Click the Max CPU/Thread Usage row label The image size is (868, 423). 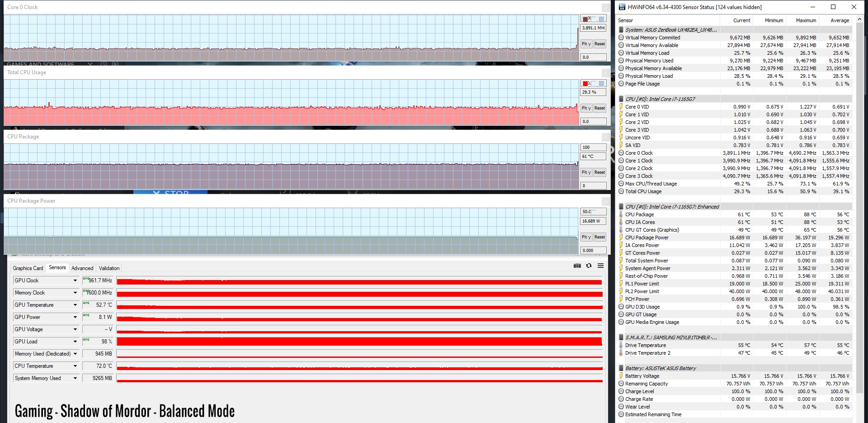pos(651,184)
